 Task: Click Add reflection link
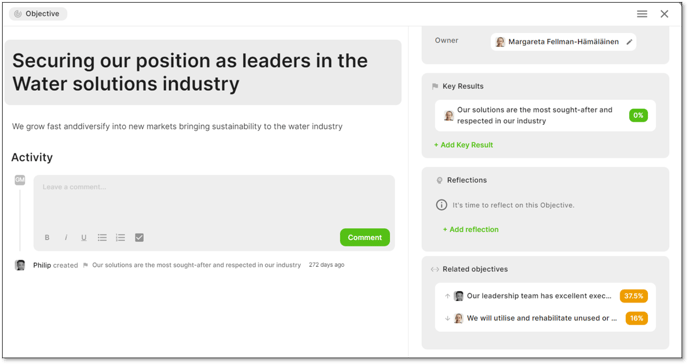[x=471, y=229]
